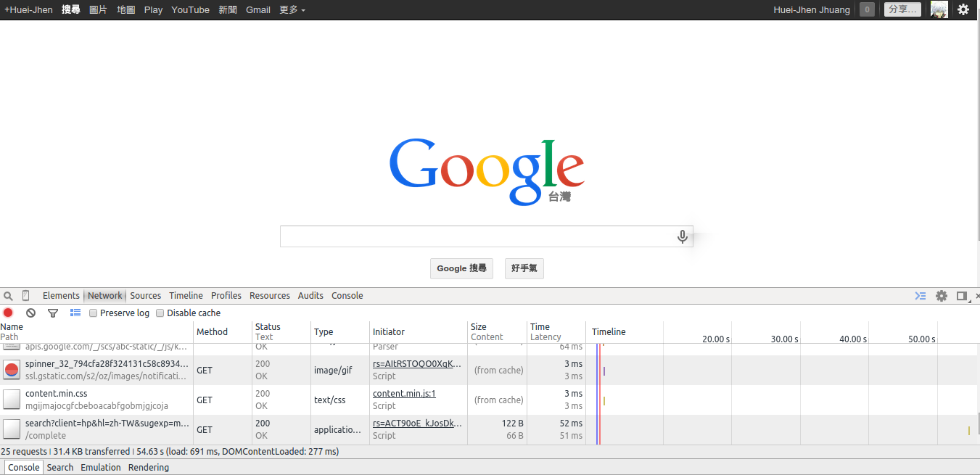Sort by the Size column header
The height and width of the screenshot is (475, 980).
click(x=498, y=332)
